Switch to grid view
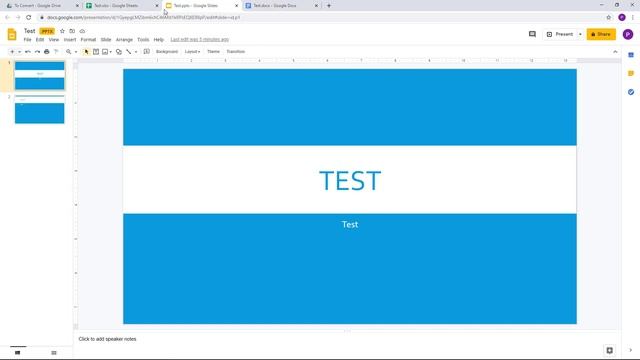The width and height of the screenshot is (640, 360). tap(54, 353)
